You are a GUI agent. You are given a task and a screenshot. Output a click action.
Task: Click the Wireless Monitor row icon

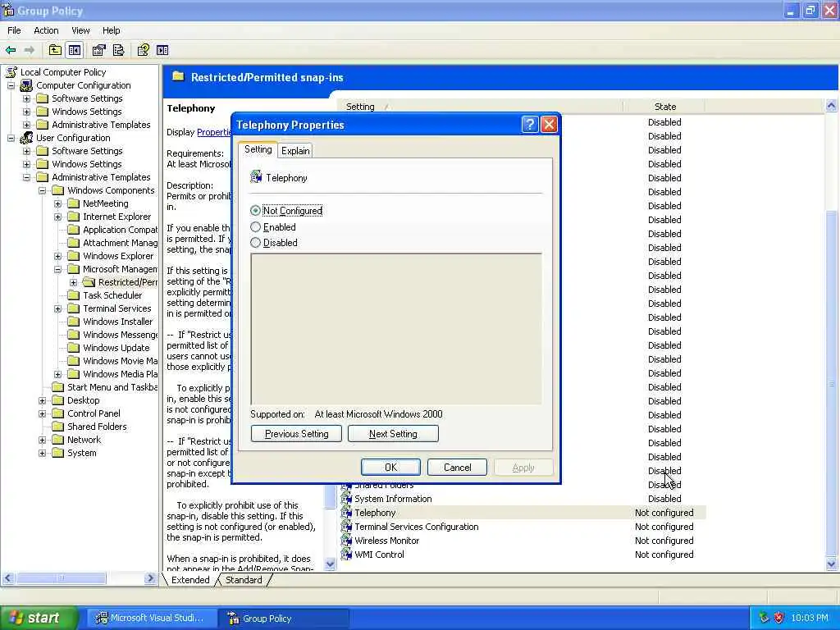tap(347, 541)
